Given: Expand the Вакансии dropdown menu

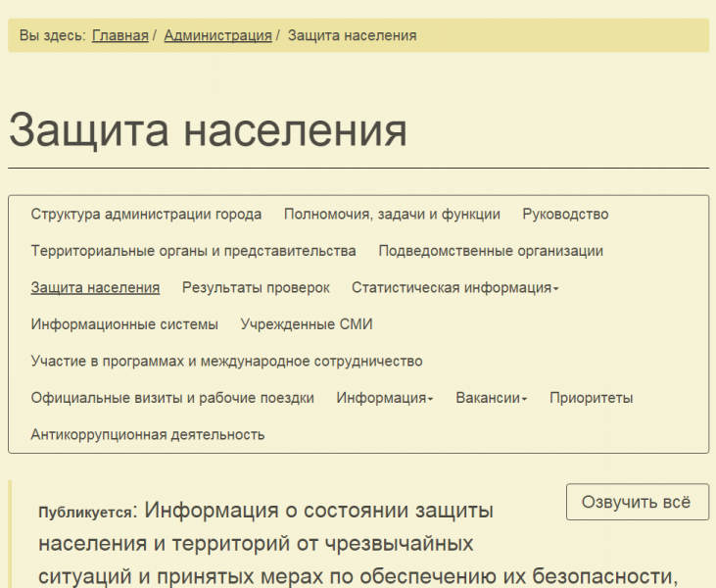Looking at the screenshot, I should click(491, 398).
